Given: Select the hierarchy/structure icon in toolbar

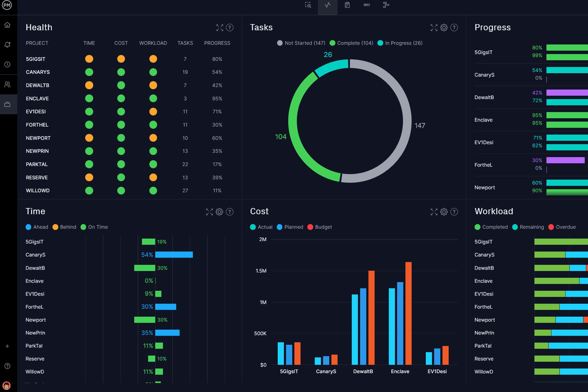Looking at the screenshot, I should point(386,5).
